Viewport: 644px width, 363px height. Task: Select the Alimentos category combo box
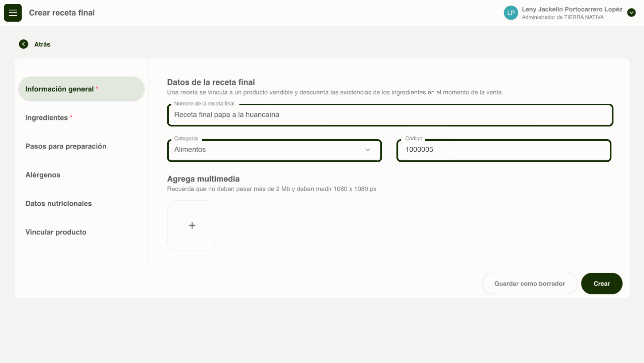pyautogui.click(x=262, y=150)
